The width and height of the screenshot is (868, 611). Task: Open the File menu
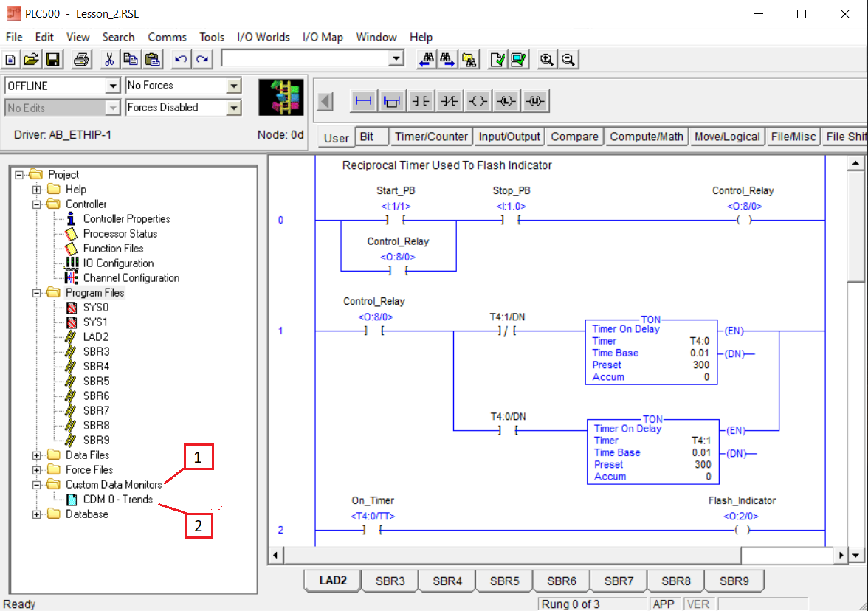click(x=14, y=37)
